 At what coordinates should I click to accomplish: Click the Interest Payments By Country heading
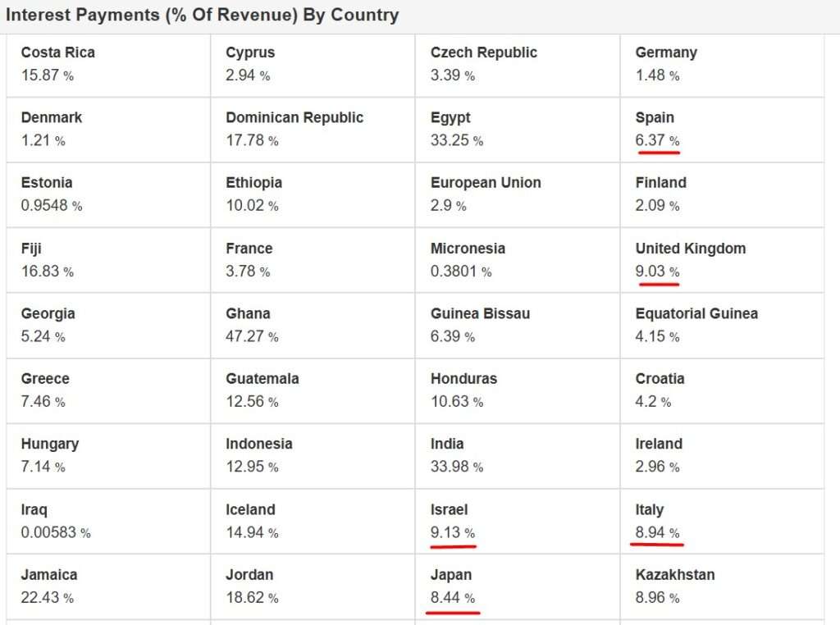202,15
